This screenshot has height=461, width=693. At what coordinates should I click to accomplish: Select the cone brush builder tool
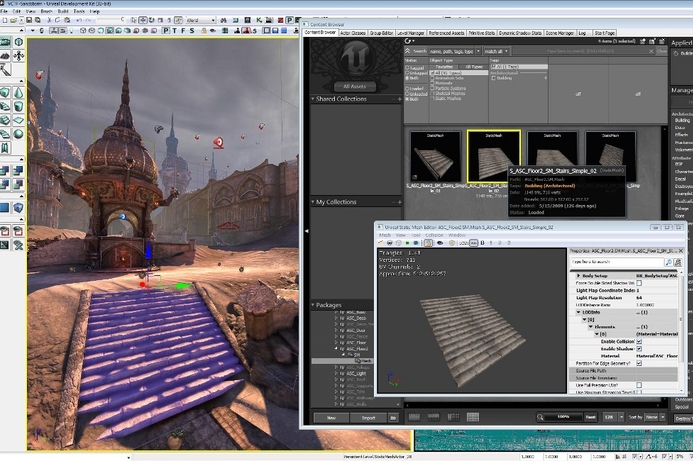(19, 93)
